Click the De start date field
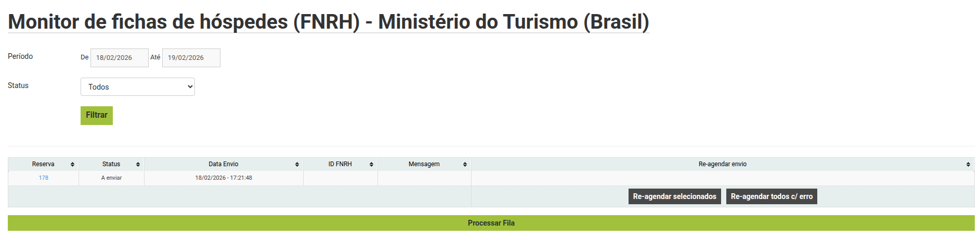Screen dimensions: 980x236 coord(120,58)
